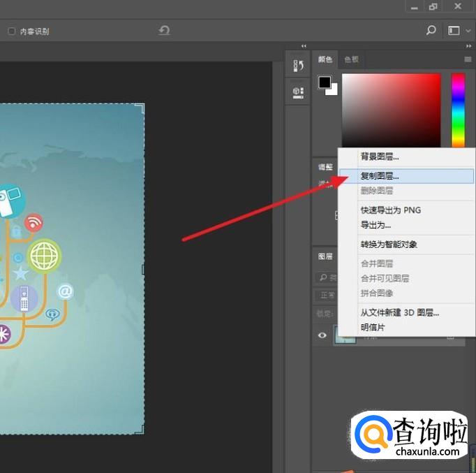
Task: Click the foreground black color swatch
Action: point(325,82)
